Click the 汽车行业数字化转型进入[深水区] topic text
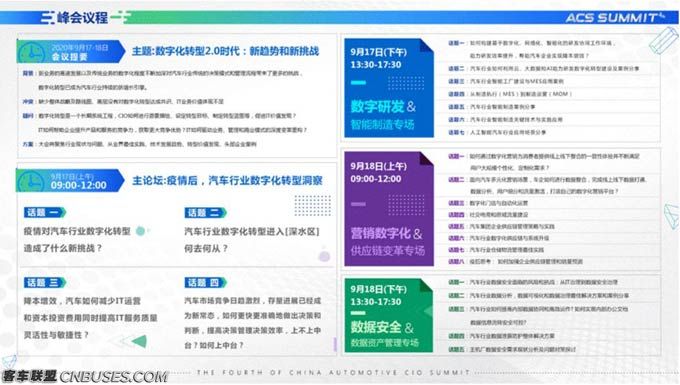Image resolution: width=680 pixels, height=385 pixels. (x=252, y=232)
